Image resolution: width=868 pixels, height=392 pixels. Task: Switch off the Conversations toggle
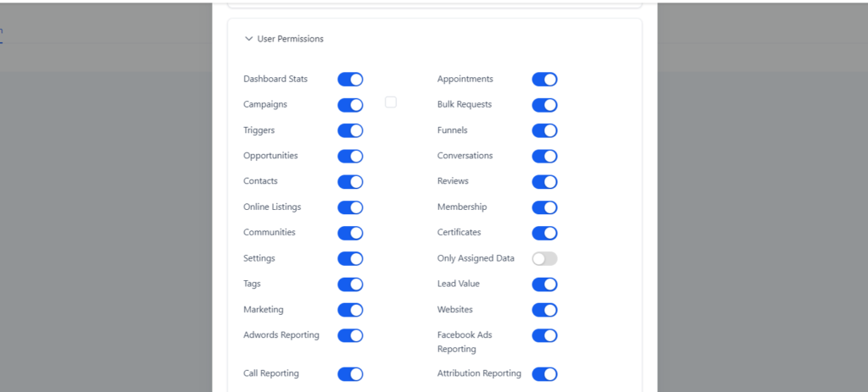pos(544,157)
